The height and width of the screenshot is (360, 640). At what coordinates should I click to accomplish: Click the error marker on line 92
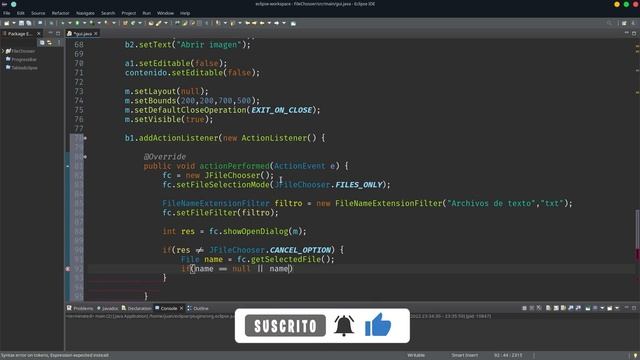[68, 269]
